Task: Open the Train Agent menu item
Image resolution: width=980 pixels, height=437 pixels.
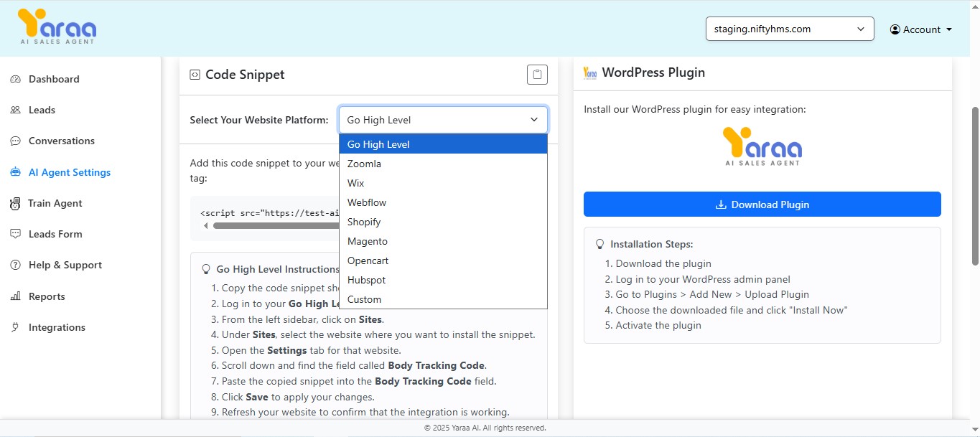Action: tap(55, 203)
